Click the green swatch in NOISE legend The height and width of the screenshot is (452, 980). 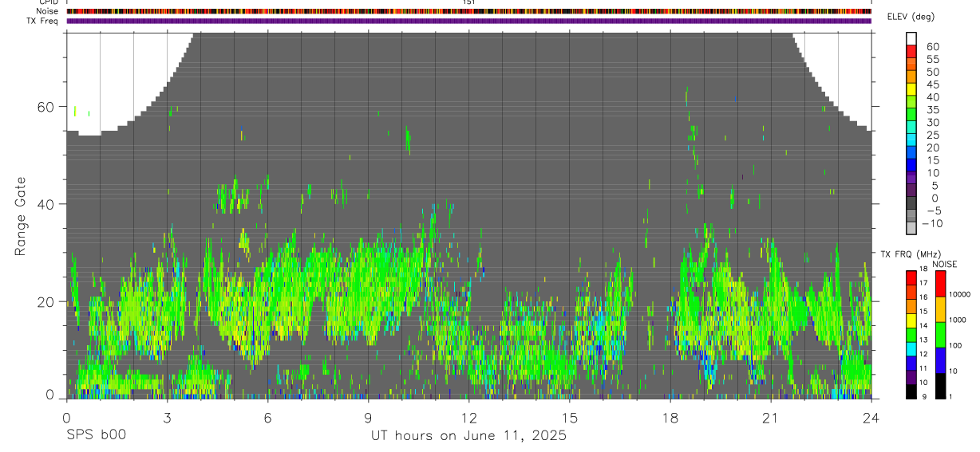(940, 335)
